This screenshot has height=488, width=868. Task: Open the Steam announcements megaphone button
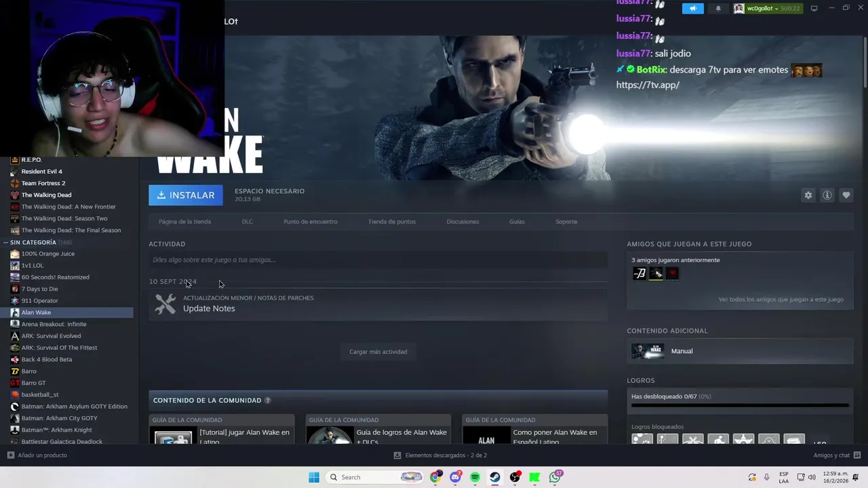(x=692, y=9)
